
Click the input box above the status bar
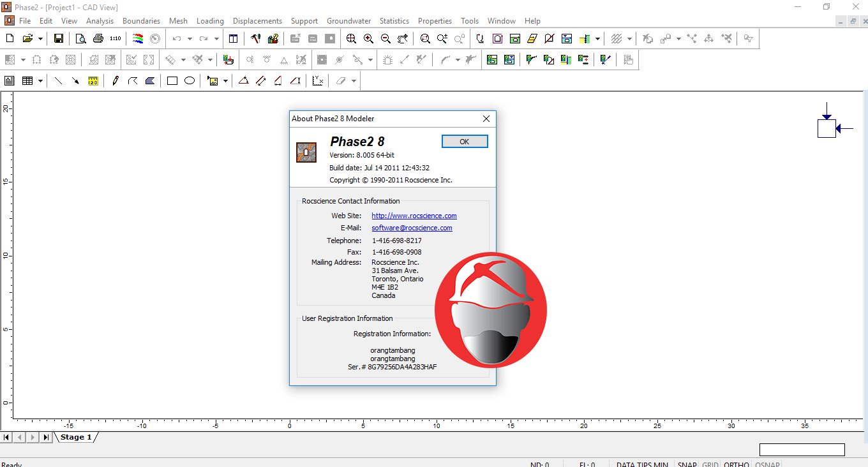point(802,450)
